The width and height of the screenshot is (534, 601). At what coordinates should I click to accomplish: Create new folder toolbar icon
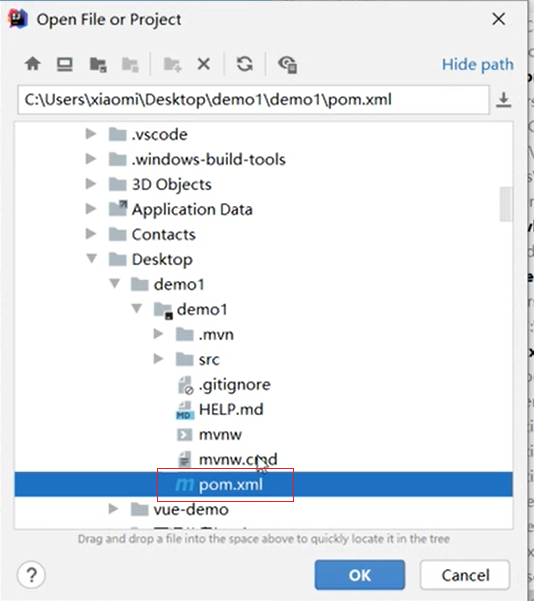(173, 64)
